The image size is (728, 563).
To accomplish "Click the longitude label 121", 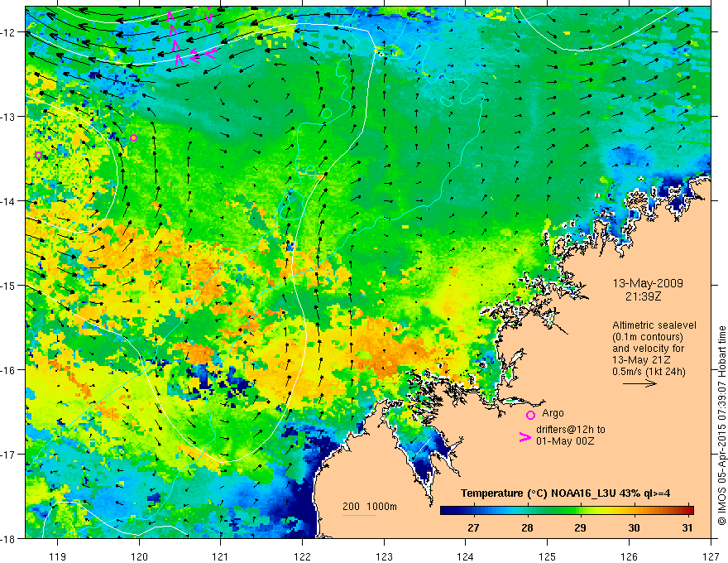I will [221, 556].
